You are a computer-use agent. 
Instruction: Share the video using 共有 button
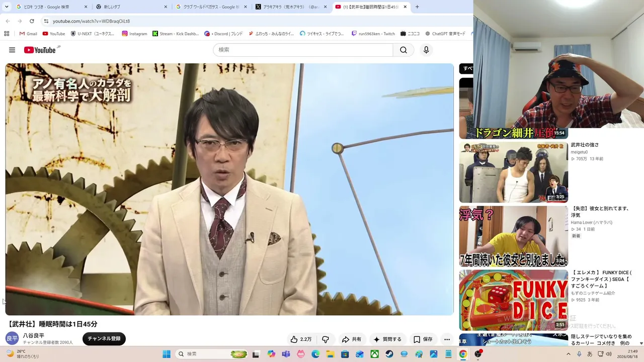click(x=351, y=339)
